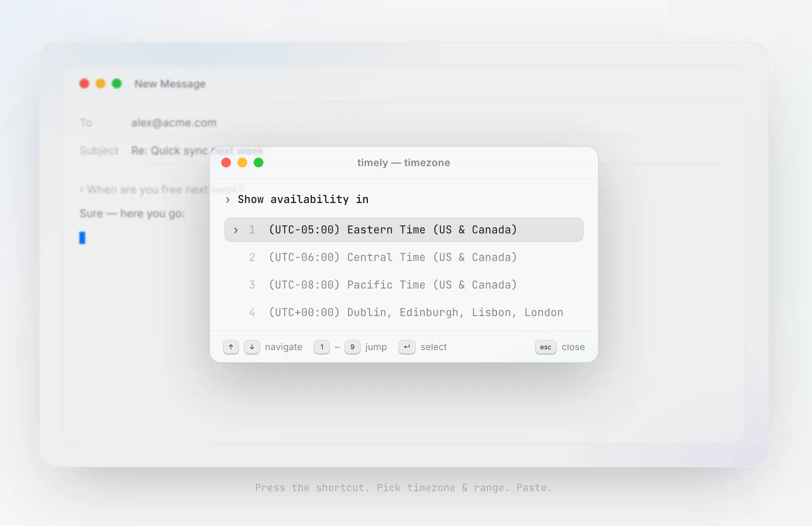Viewport: 812px width, 526px height.
Task: Click the timely — timezone window title
Action: pyautogui.click(x=404, y=163)
